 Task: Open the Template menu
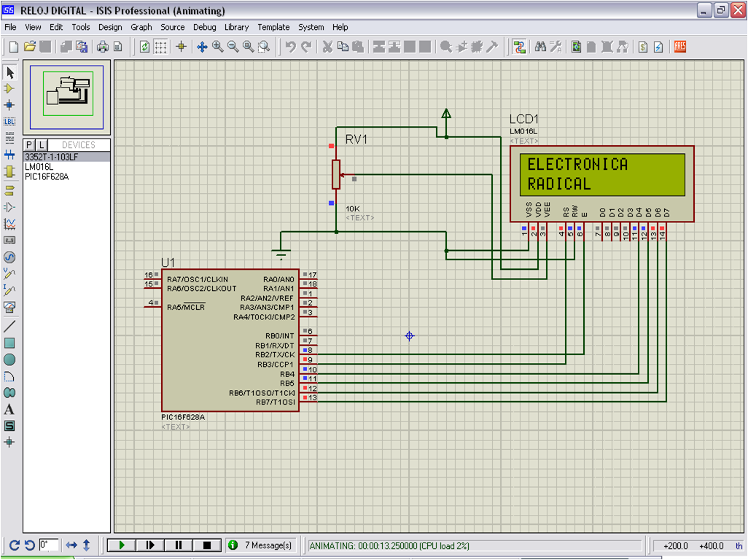tap(274, 27)
